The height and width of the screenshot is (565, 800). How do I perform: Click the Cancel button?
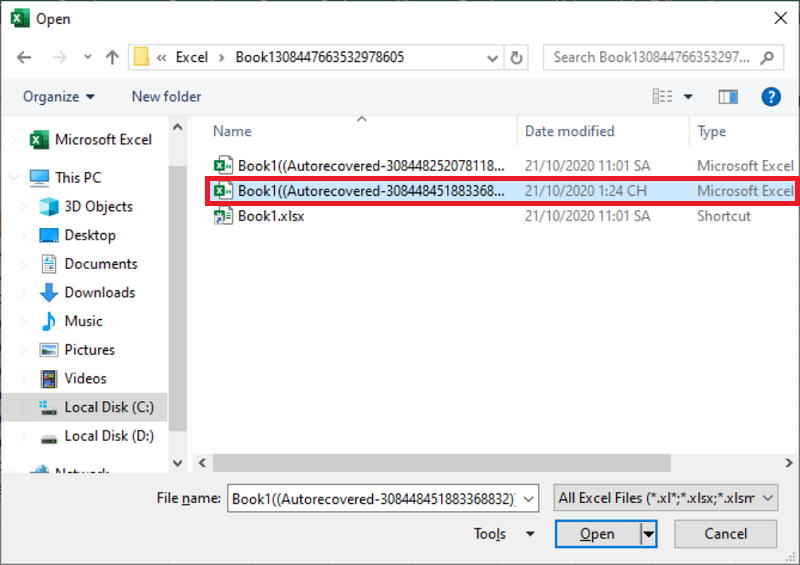pyautogui.click(x=725, y=534)
